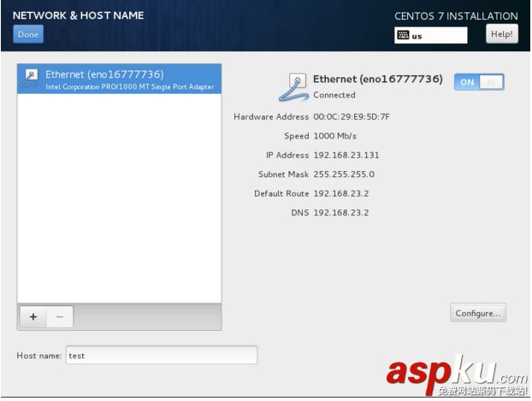Click the Done button
Screen dimensions: 532x401
click(28, 34)
